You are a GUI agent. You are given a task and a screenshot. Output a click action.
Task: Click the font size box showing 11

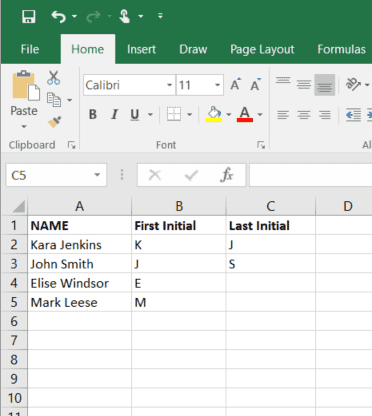[194, 85]
